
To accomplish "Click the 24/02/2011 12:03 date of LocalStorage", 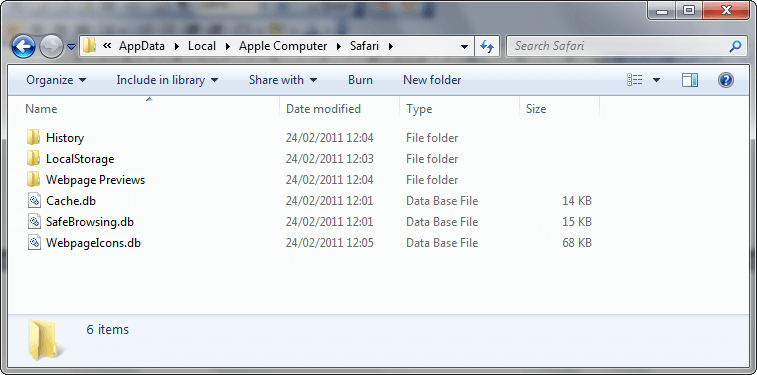I will click(330, 159).
